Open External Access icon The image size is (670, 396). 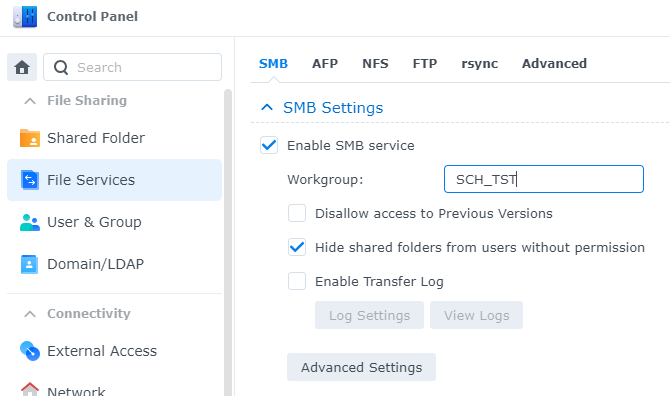click(x=30, y=351)
